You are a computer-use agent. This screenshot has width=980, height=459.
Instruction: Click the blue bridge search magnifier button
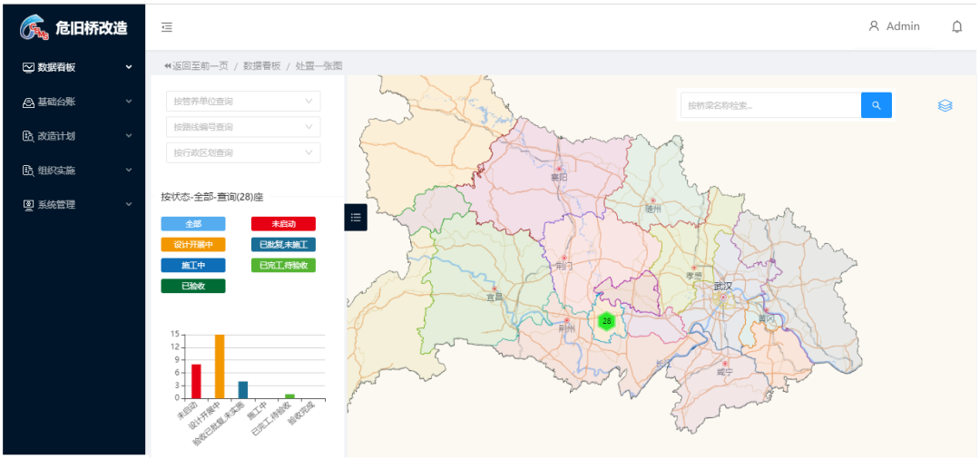click(876, 105)
